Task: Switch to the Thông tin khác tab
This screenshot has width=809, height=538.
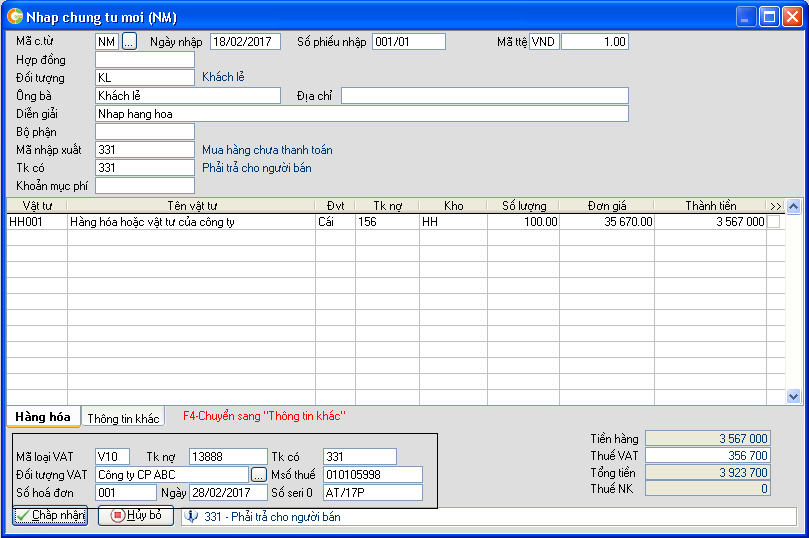Action: point(123,418)
